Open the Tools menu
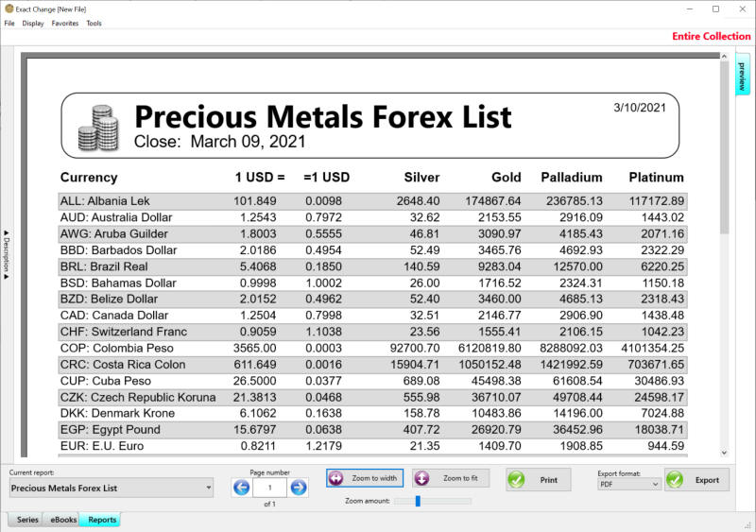The image size is (756, 532). pos(94,23)
